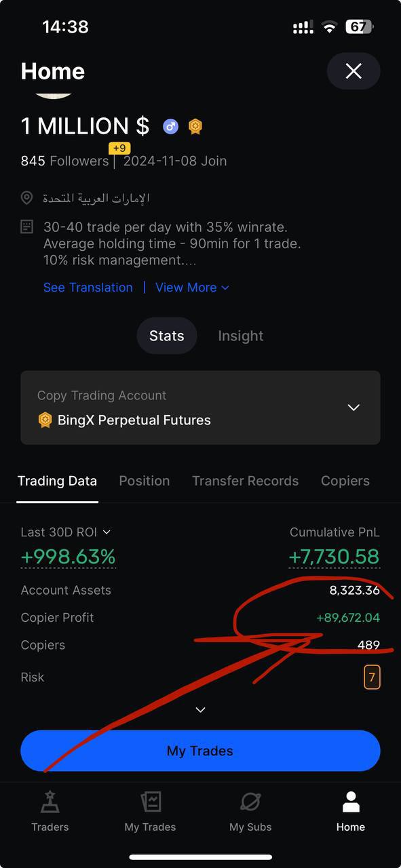Tap the blue My Trades button
The image size is (401, 868).
click(200, 751)
